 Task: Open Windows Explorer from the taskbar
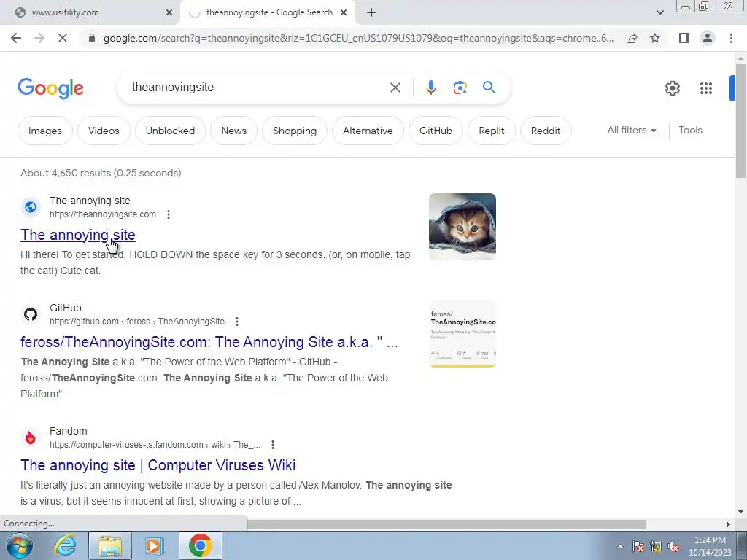[x=110, y=545]
